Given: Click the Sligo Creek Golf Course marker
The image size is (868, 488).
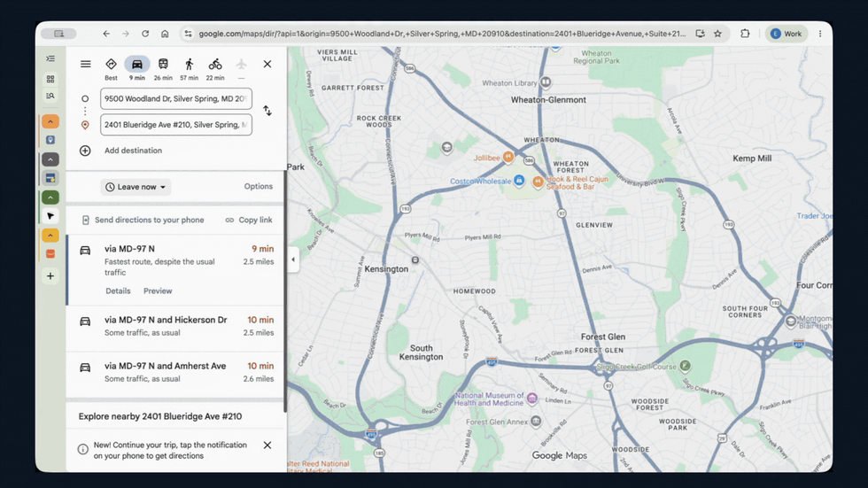Looking at the screenshot, I should 685,366.
